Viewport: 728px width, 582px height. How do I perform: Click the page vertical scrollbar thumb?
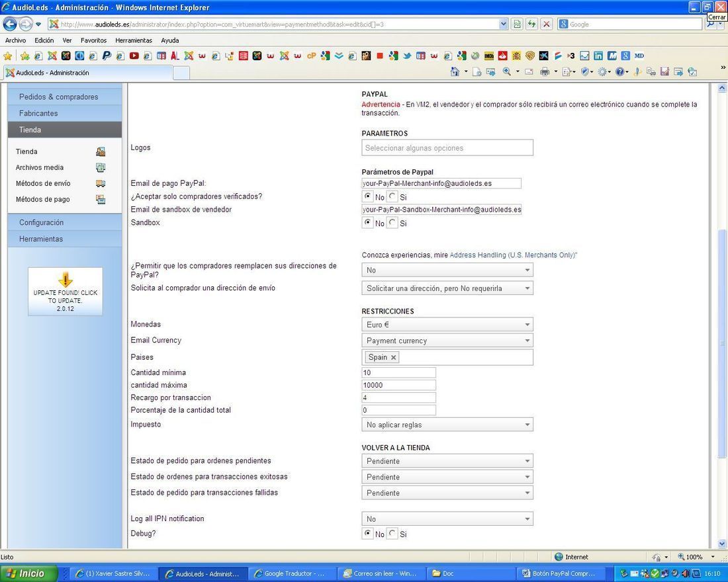pyautogui.click(x=722, y=343)
